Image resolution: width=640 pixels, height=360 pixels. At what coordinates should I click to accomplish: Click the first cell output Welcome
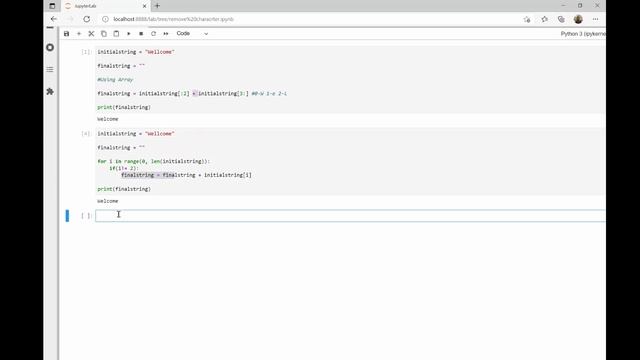[108, 119]
